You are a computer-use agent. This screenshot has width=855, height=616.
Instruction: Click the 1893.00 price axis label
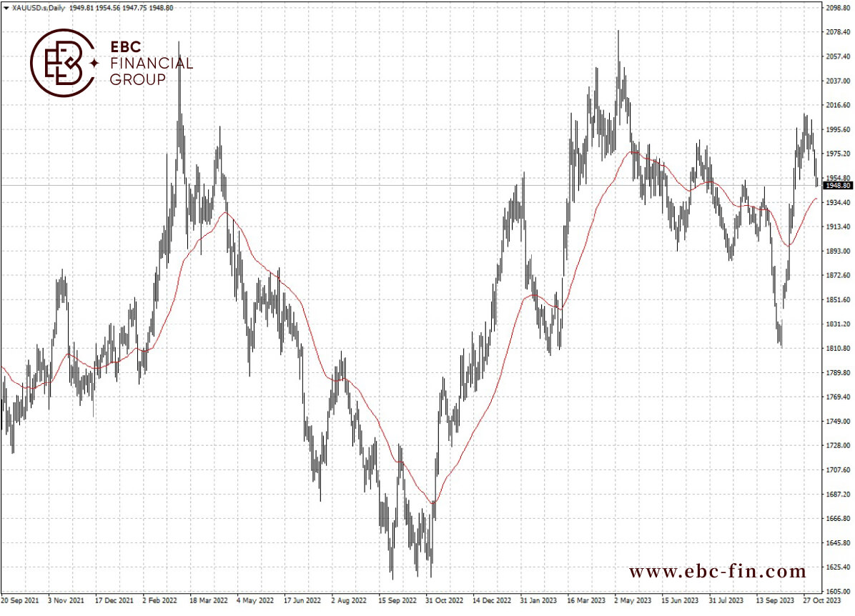tap(838, 252)
